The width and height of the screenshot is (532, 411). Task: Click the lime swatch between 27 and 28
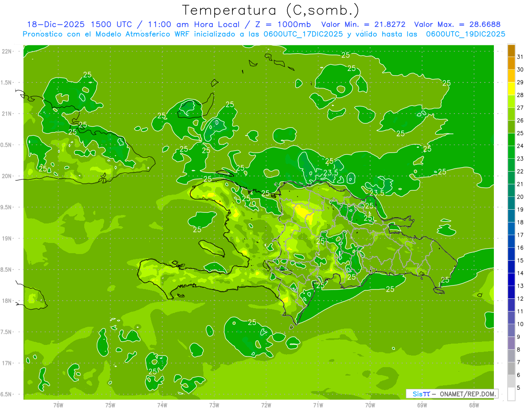tap(511, 101)
